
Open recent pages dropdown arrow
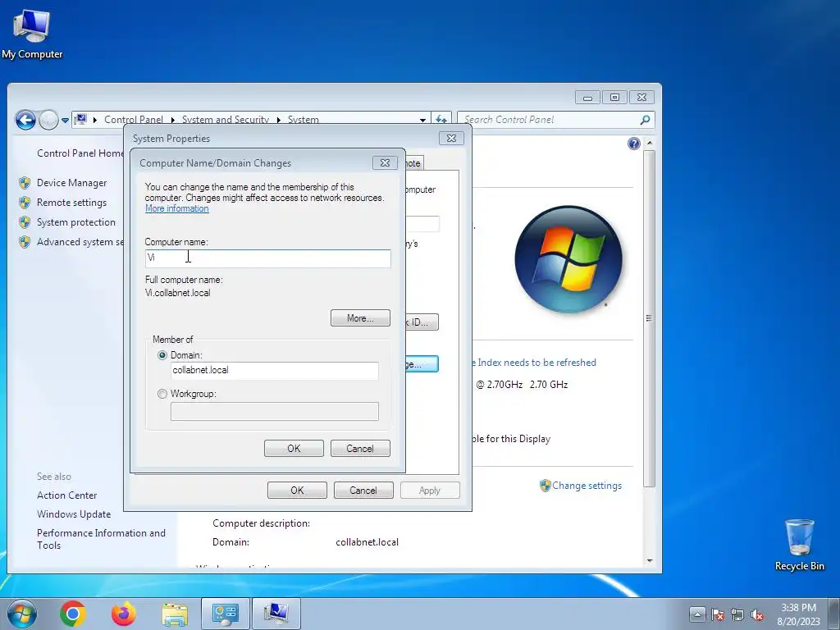(65, 120)
